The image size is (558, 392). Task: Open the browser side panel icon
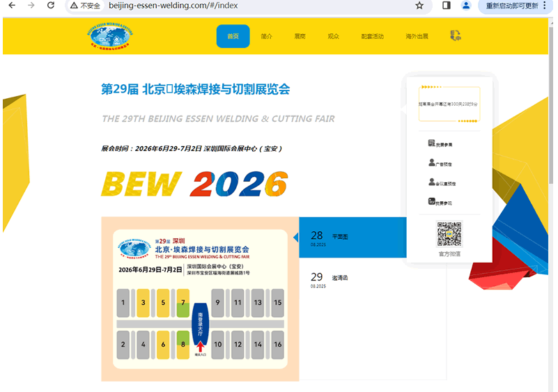click(447, 6)
